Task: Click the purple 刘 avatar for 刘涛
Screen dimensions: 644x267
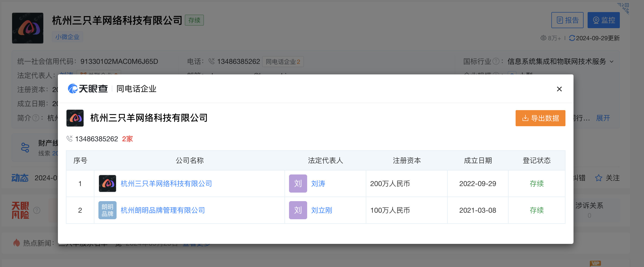Action: [x=298, y=184]
